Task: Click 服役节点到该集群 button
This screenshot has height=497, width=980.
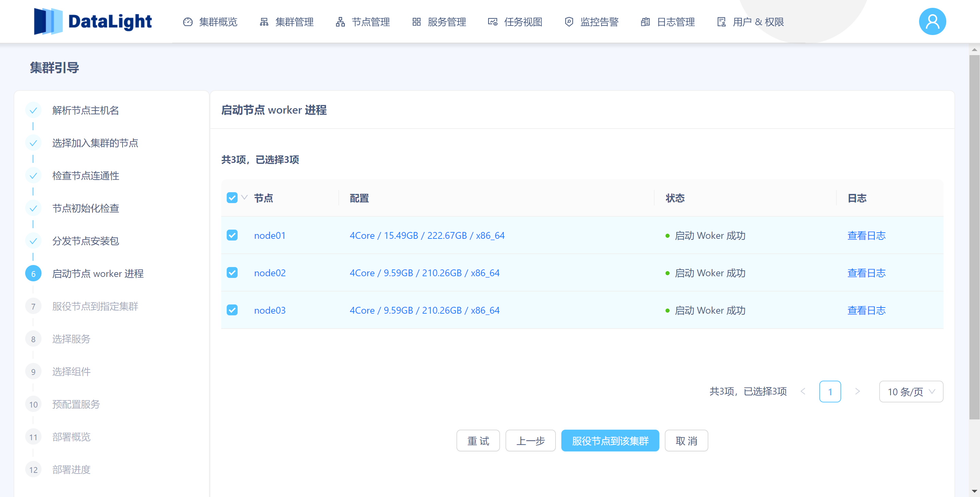Action: (x=610, y=441)
